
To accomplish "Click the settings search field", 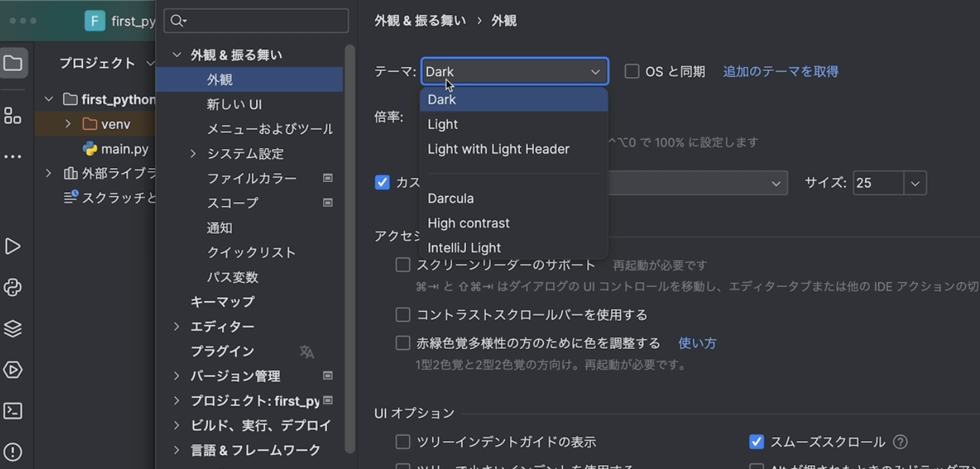I will [x=256, y=21].
